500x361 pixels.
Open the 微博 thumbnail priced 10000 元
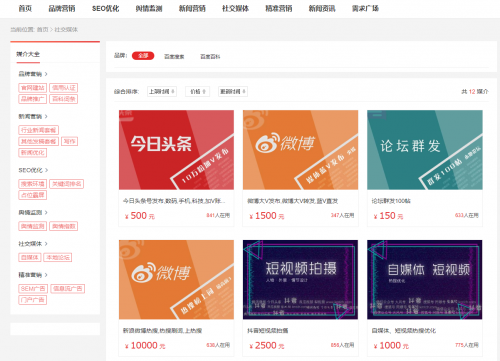[x=176, y=280]
